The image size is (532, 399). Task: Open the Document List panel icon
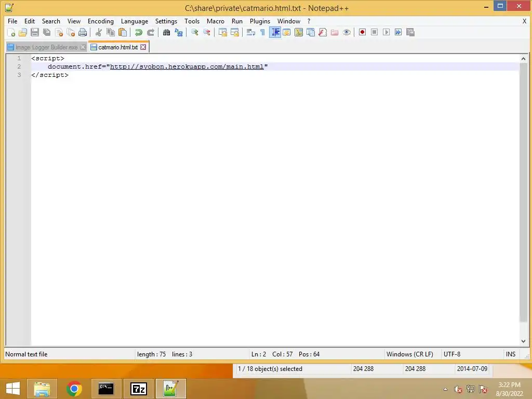[311, 32]
